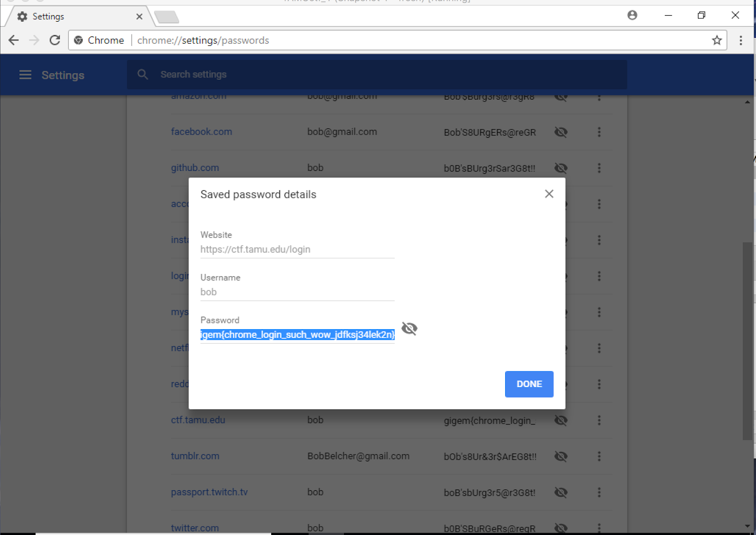Screen dimensions: 756x535
Task: Open the passport.twitch.tv link
Action: coord(209,492)
